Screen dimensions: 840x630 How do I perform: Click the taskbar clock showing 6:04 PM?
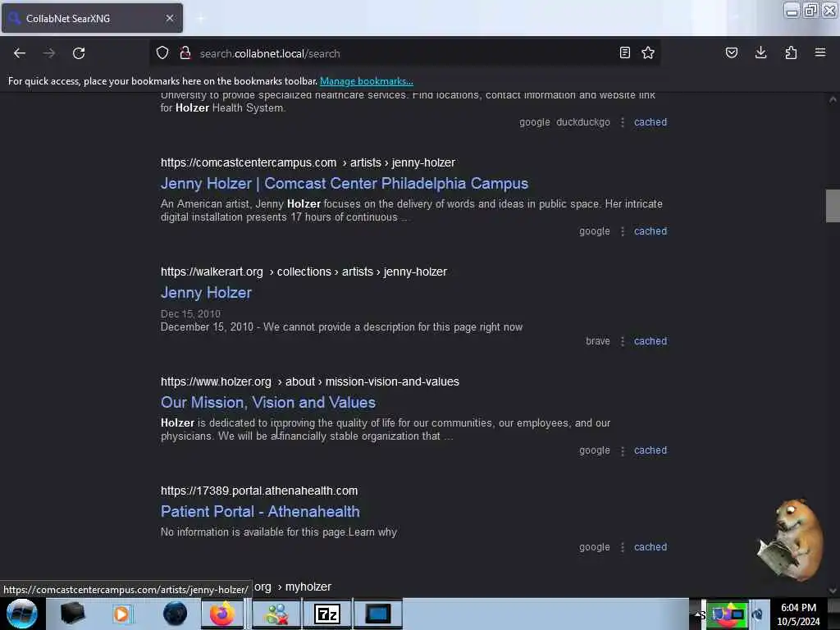click(798, 614)
